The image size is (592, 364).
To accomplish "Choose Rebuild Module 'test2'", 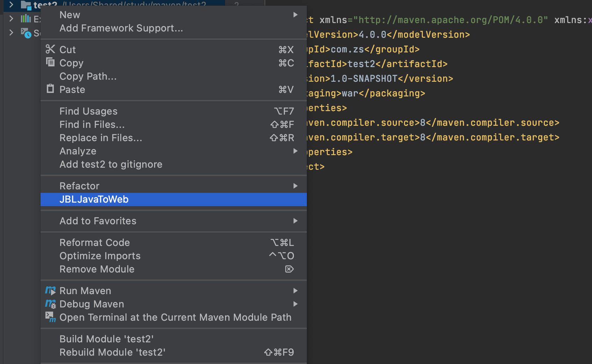I will pos(112,352).
